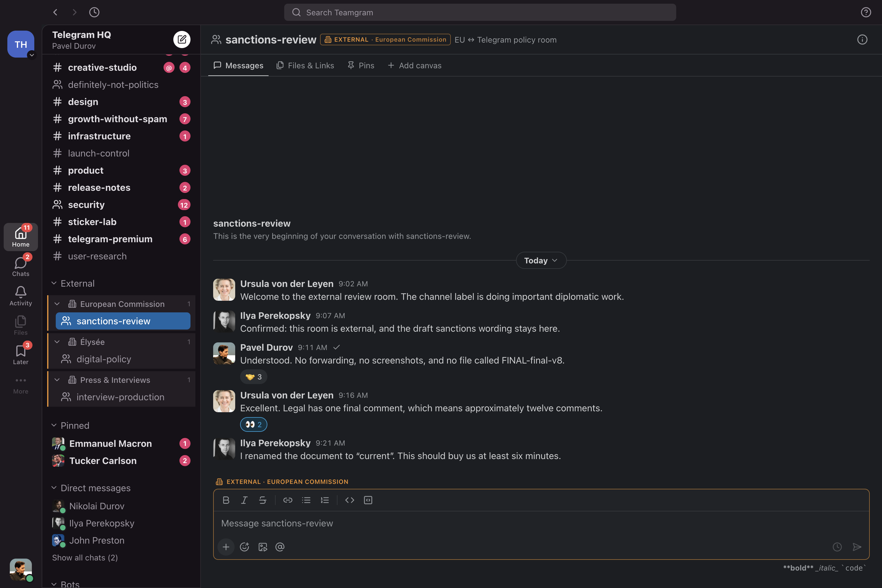Schedule message with the clock icon
882x588 pixels.
pyautogui.click(x=837, y=547)
